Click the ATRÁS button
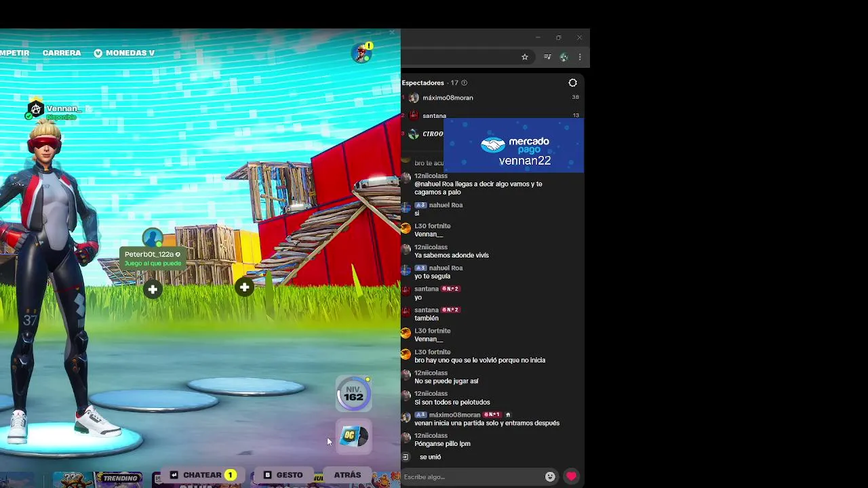Image resolution: width=868 pixels, height=488 pixels. [347, 475]
